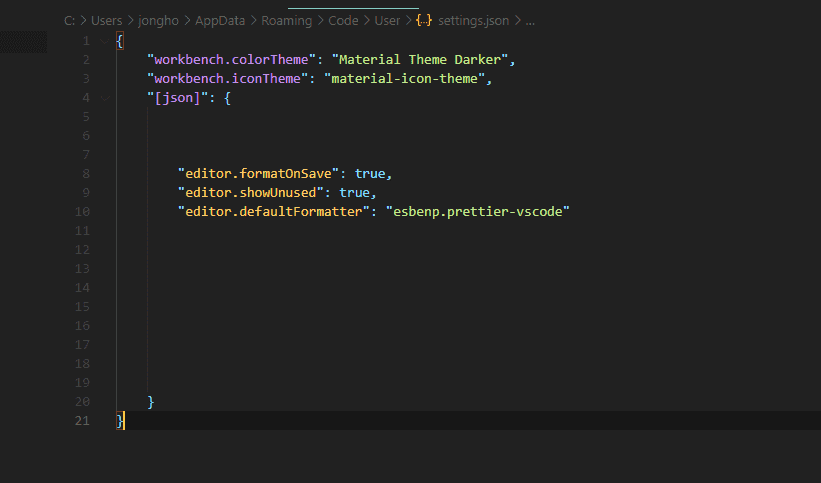Click line number 20 in the gutter

pos(82,402)
